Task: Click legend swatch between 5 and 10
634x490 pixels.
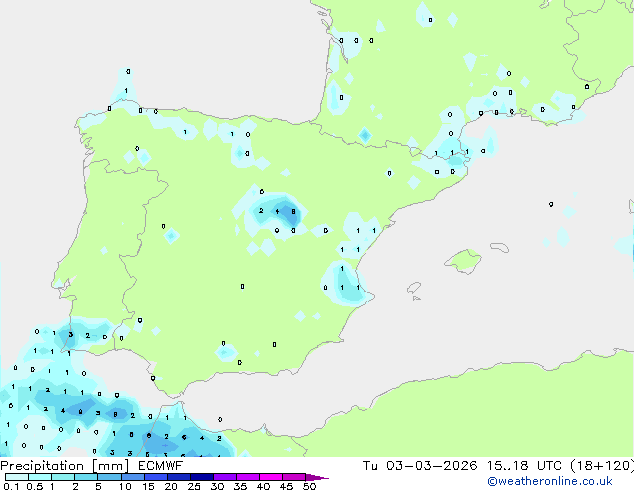Action: coord(109,477)
